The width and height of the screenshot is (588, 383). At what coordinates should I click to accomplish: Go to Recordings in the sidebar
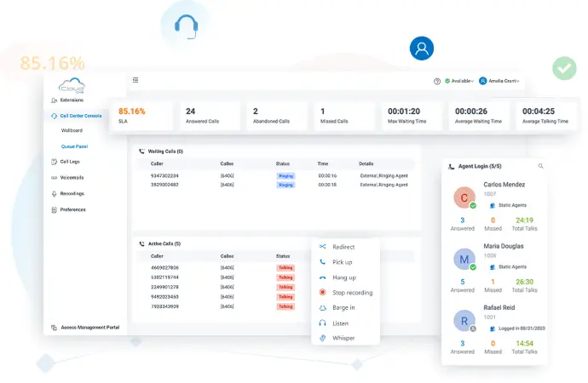click(x=72, y=193)
